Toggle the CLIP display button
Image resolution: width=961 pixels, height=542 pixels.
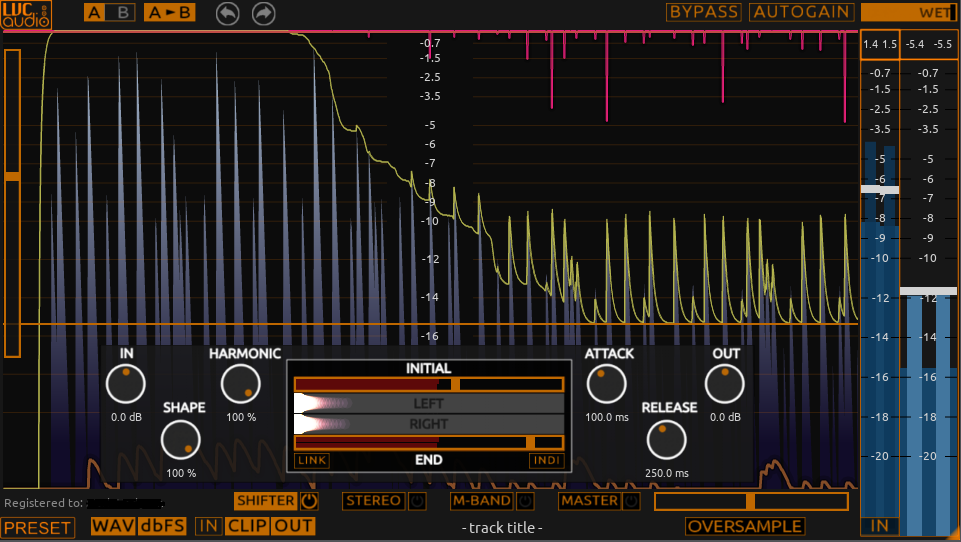[247, 526]
